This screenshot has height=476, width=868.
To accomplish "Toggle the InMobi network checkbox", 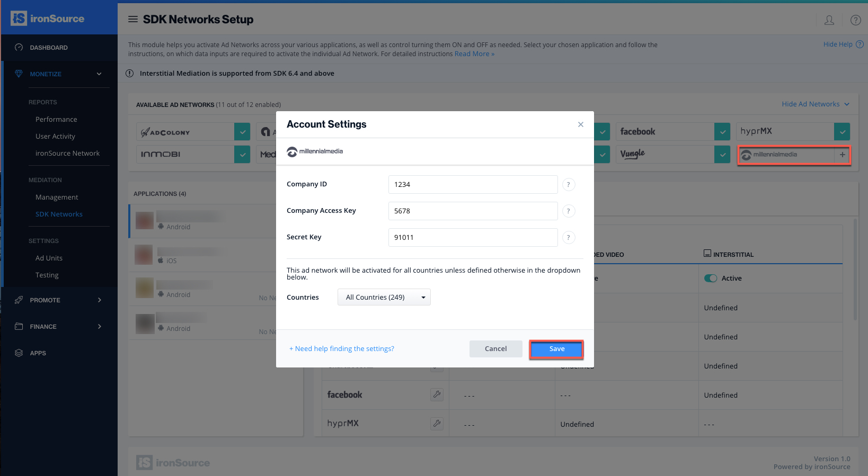I will (x=242, y=155).
